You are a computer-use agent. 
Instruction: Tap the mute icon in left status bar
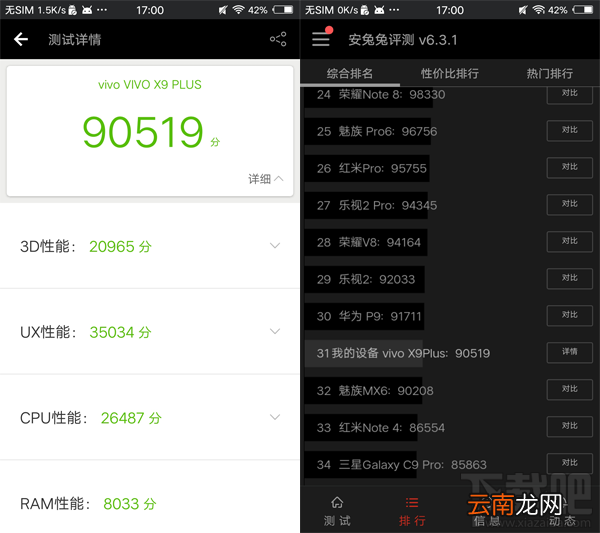coord(223,10)
